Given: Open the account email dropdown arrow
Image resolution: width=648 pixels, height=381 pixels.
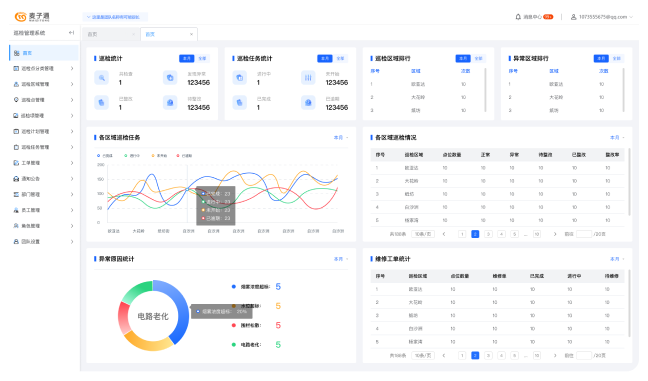Looking at the screenshot, I should (x=631, y=17).
